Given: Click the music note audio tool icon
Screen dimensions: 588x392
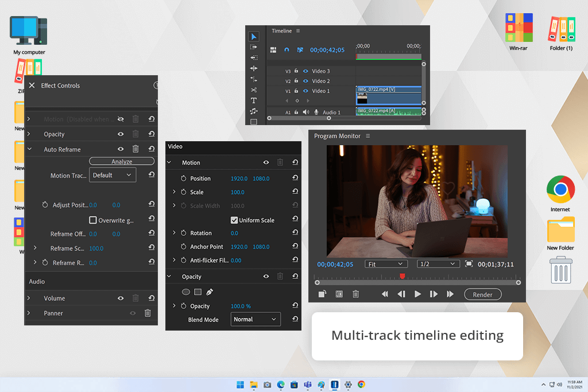Looking at the screenshot, I should coord(254,111).
